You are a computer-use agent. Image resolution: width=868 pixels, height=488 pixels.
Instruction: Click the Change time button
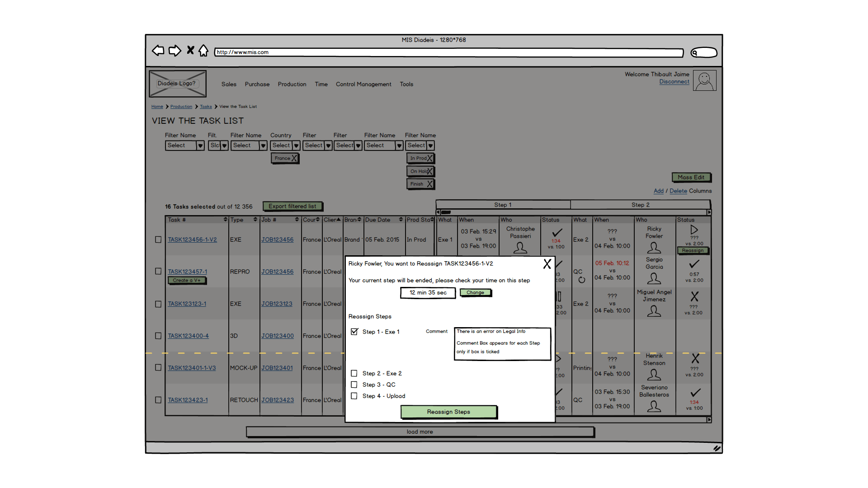[475, 292]
